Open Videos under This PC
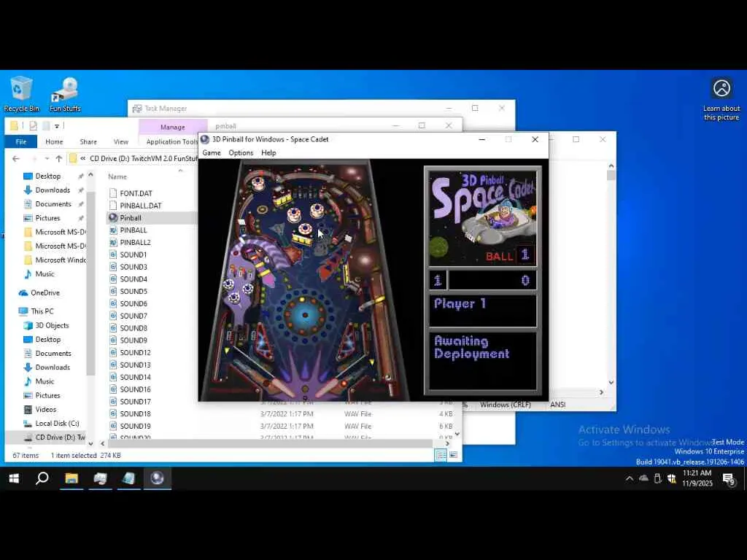Viewport: 747px width, 560px height. click(x=45, y=409)
